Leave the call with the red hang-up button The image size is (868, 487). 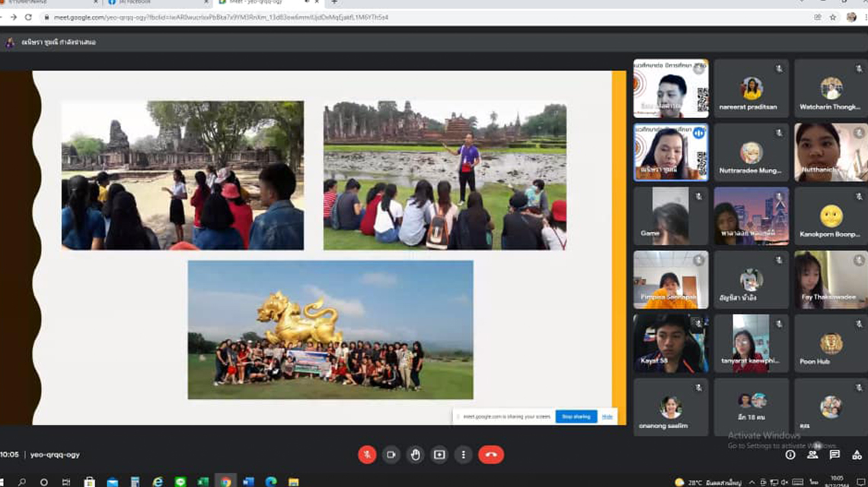(x=491, y=454)
